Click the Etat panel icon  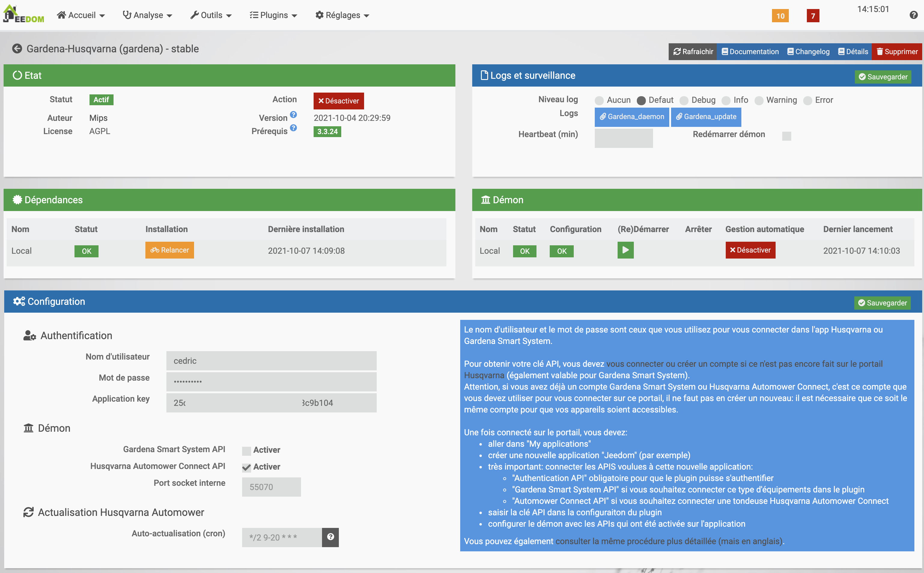click(17, 75)
